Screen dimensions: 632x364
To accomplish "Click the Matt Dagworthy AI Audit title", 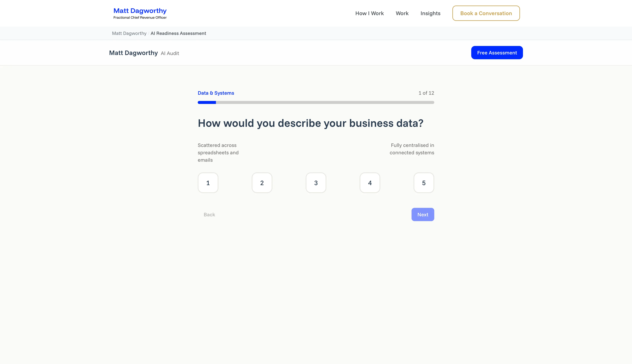I will [144, 53].
